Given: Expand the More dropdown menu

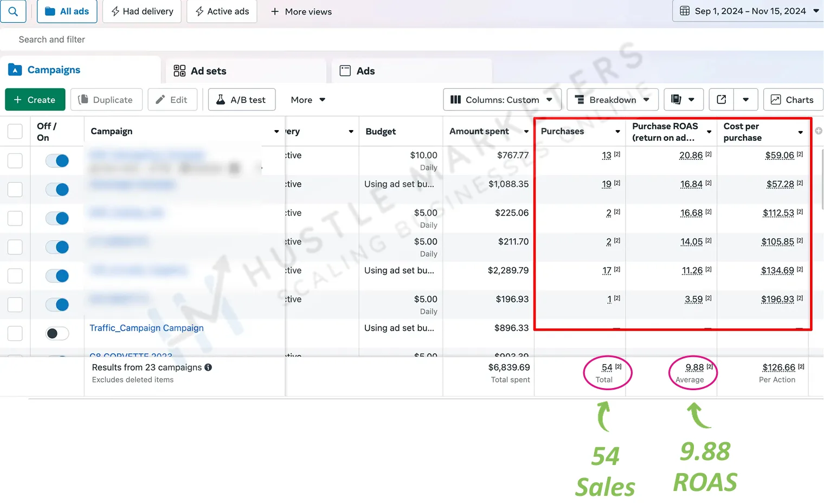Looking at the screenshot, I should pos(308,100).
